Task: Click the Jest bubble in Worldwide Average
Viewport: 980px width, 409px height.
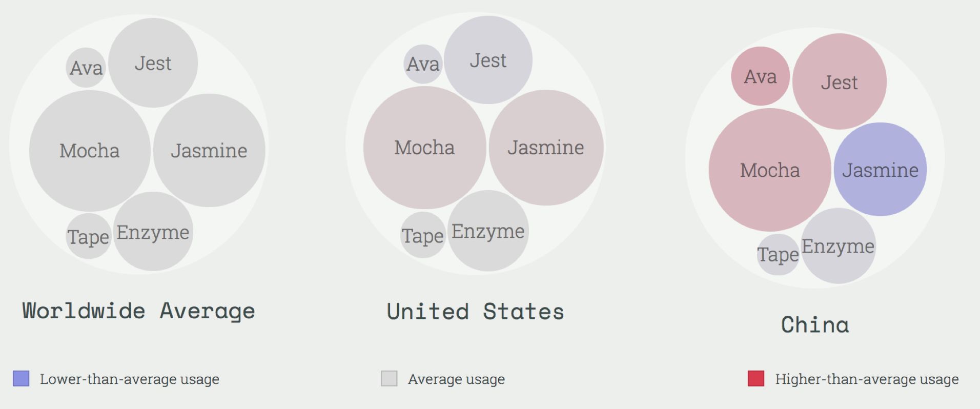Action: click(153, 63)
